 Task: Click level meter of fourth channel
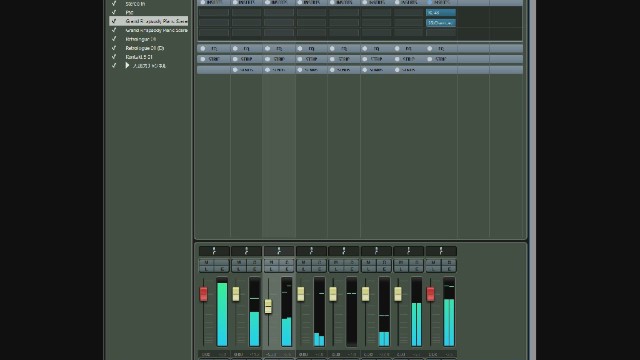coord(319,312)
